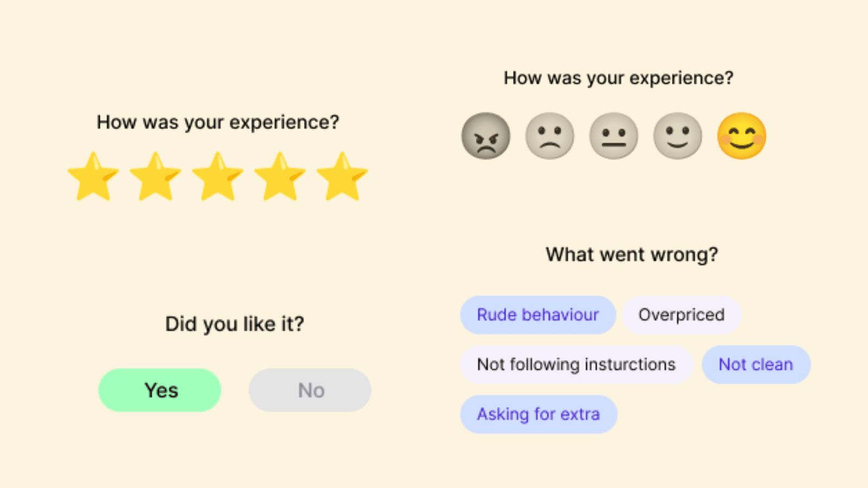The width and height of the screenshot is (868, 488).
Task: Rate three stars
Action: pos(218,177)
